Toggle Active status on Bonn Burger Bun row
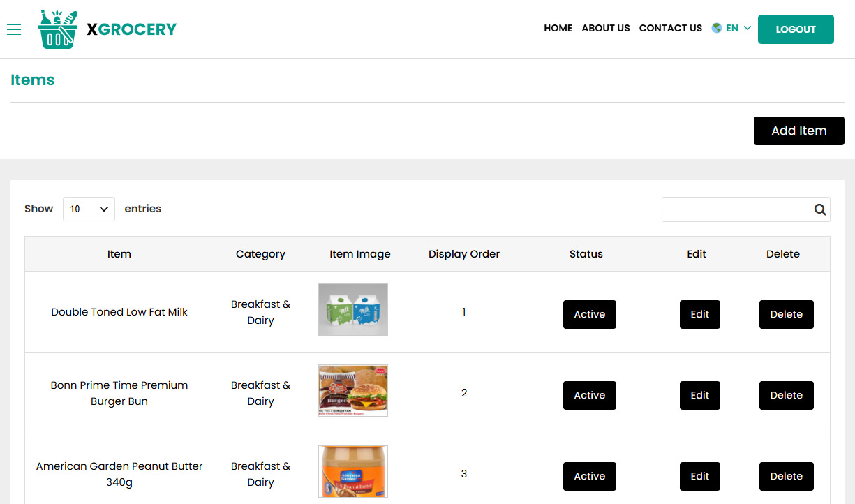This screenshot has height=504, width=855. click(589, 395)
